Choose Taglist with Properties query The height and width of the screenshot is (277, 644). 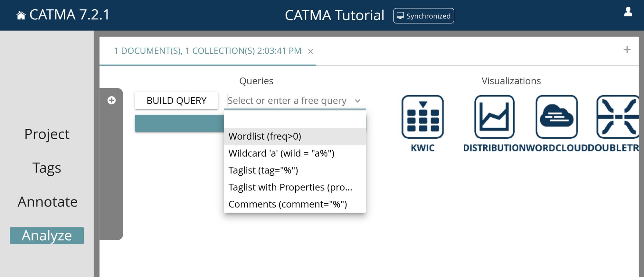(x=295, y=188)
